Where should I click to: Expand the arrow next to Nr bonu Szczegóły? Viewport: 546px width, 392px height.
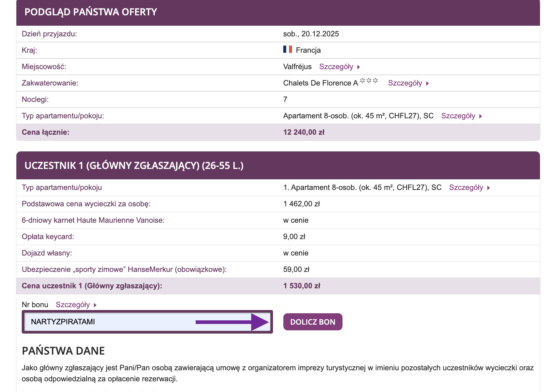[x=95, y=305]
